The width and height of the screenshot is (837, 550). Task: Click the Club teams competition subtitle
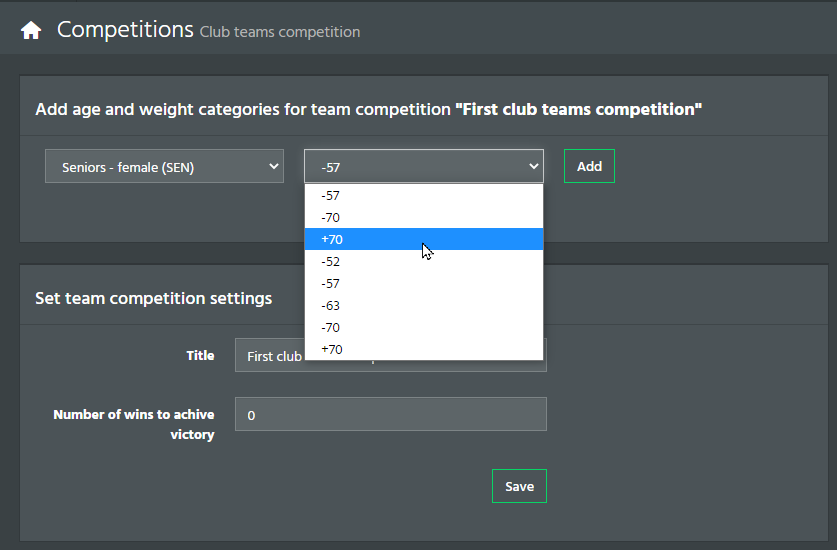tap(280, 32)
